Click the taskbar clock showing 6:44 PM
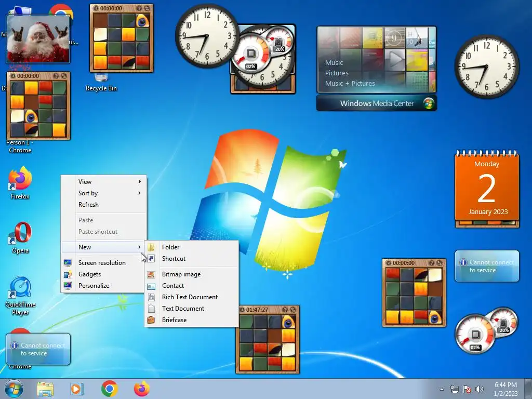The width and height of the screenshot is (532, 399). pyautogui.click(x=506, y=389)
